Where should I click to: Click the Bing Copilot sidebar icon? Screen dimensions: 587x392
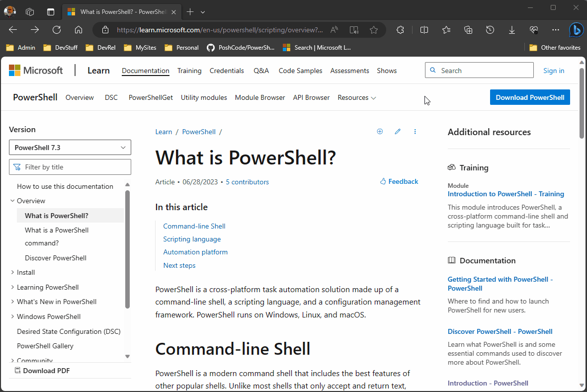[576, 30]
